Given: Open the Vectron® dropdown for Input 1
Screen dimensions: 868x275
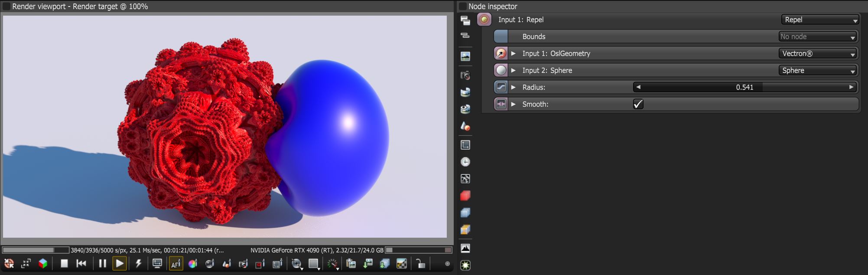Looking at the screenshot, I should click(818, 53).
